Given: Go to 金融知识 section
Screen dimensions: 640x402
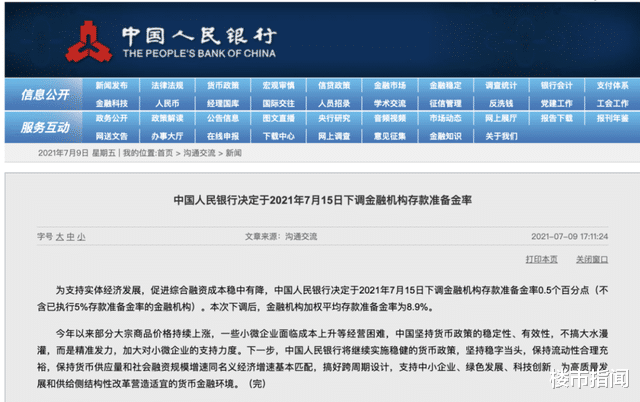Looking at the screenshot, I should (x=445, y=136).
